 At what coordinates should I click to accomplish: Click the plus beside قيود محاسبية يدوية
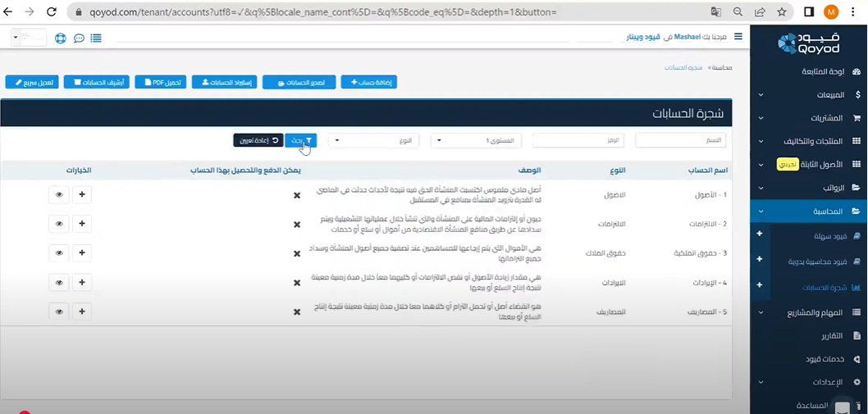tap(759, 259)
